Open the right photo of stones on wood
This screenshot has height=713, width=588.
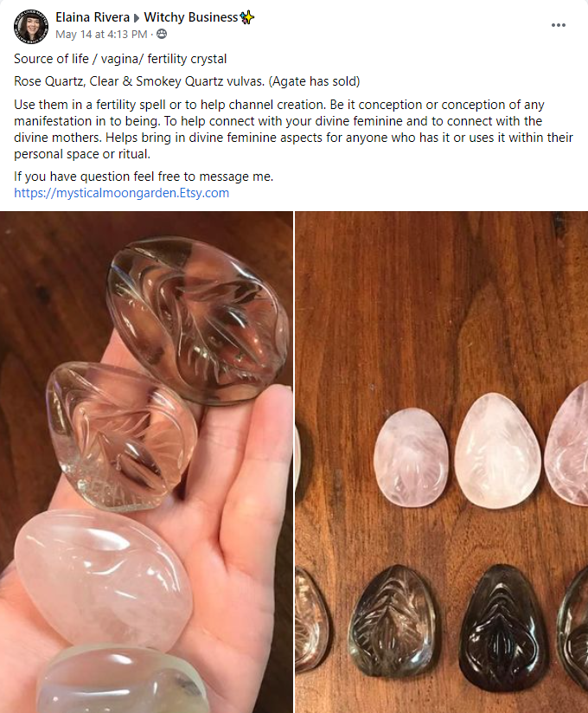[x=442, y=462]
